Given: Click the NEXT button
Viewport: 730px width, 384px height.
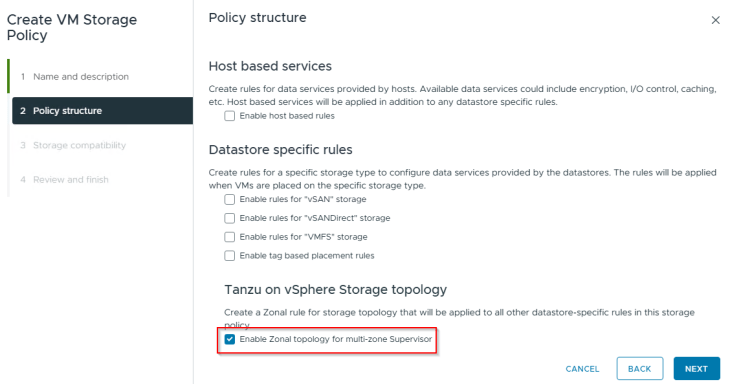Looking at the screenshot, I should [x=696, y=369].
